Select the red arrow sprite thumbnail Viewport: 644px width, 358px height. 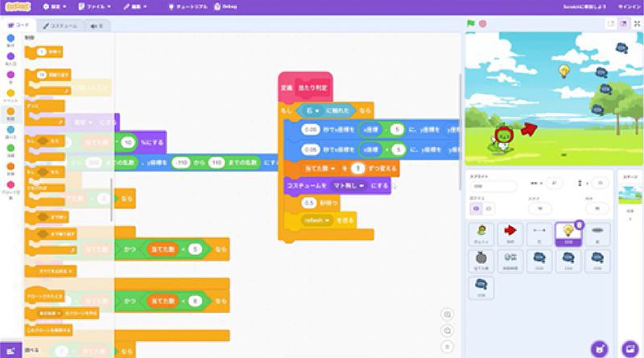(x=510, y=234)
